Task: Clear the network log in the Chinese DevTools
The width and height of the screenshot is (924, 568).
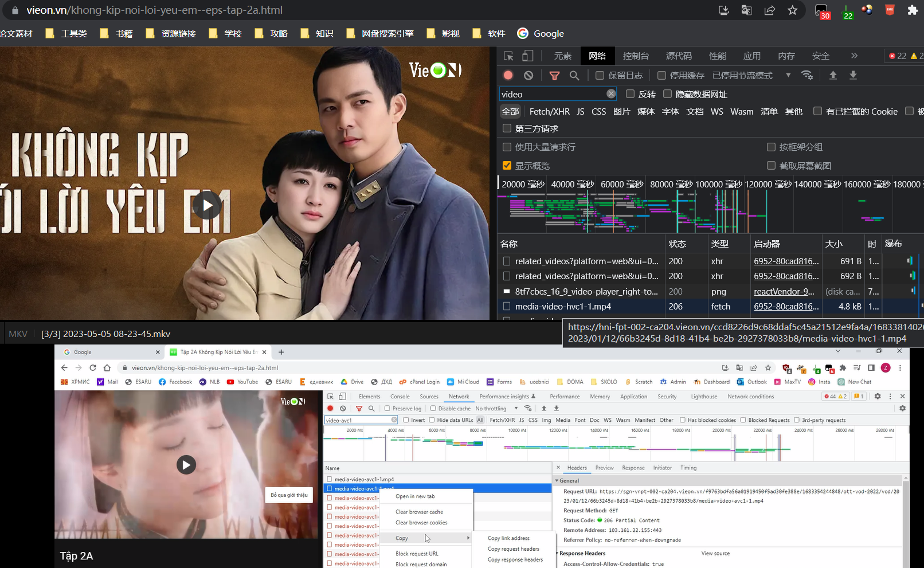Action: click(x=528, y=75)
